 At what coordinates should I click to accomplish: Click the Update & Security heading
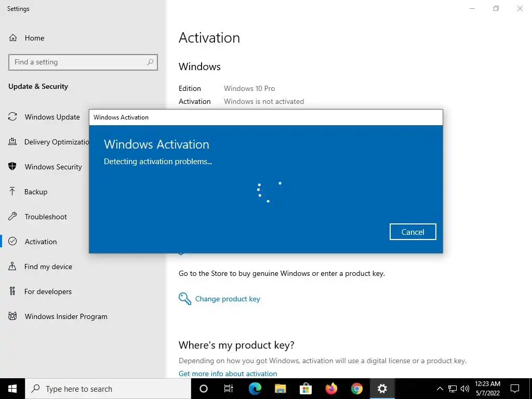tap(38, 87)
